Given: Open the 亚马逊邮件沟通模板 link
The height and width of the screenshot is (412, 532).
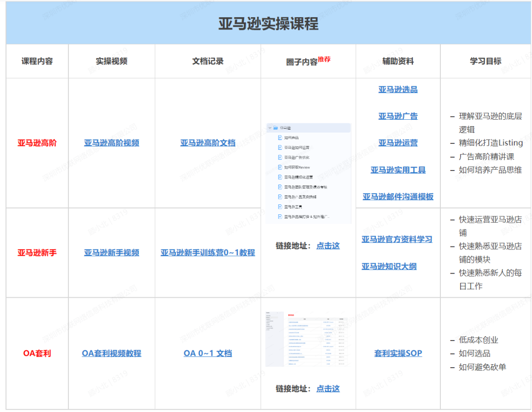Looking at the screenshot, I should click(398, 197).
